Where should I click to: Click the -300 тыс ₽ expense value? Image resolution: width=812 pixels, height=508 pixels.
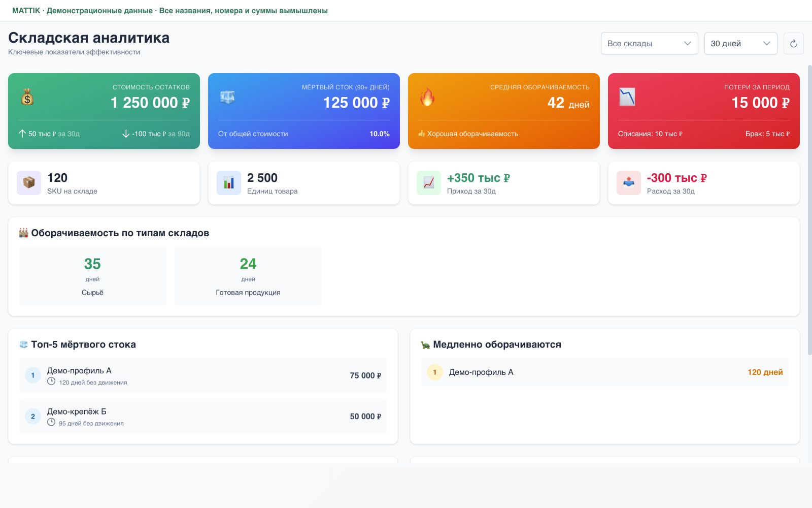tap(677, 178)
